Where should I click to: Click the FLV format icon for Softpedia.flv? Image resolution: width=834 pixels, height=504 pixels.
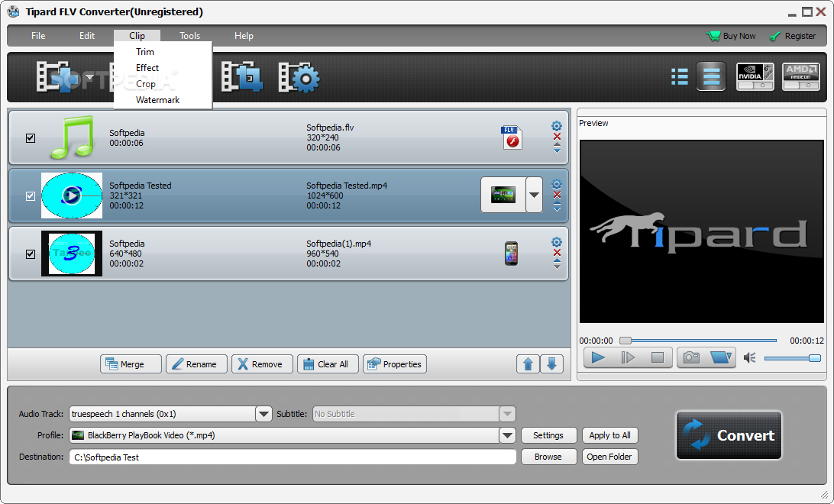click(x=512, y=137)
